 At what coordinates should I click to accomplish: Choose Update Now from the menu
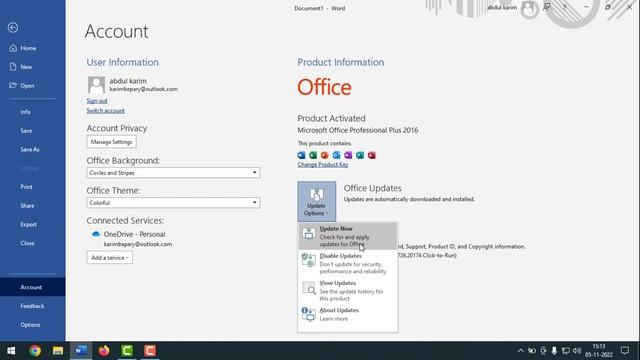tap(348, 236)
